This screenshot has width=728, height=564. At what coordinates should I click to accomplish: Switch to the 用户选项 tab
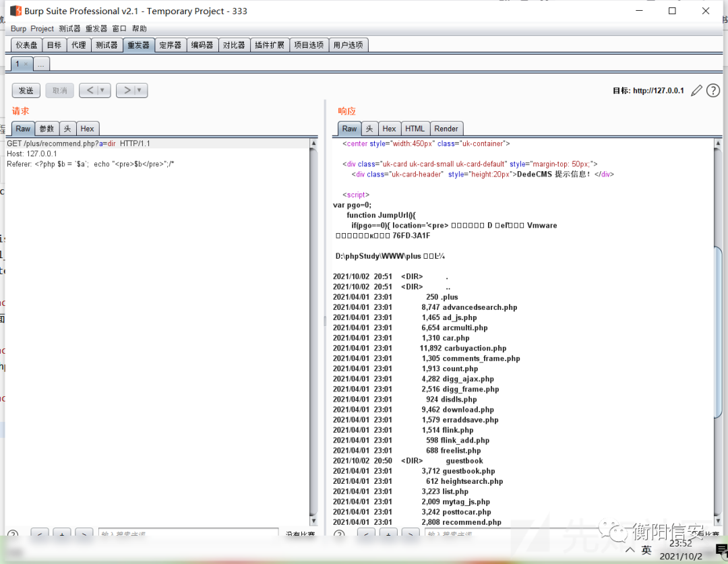348,45
